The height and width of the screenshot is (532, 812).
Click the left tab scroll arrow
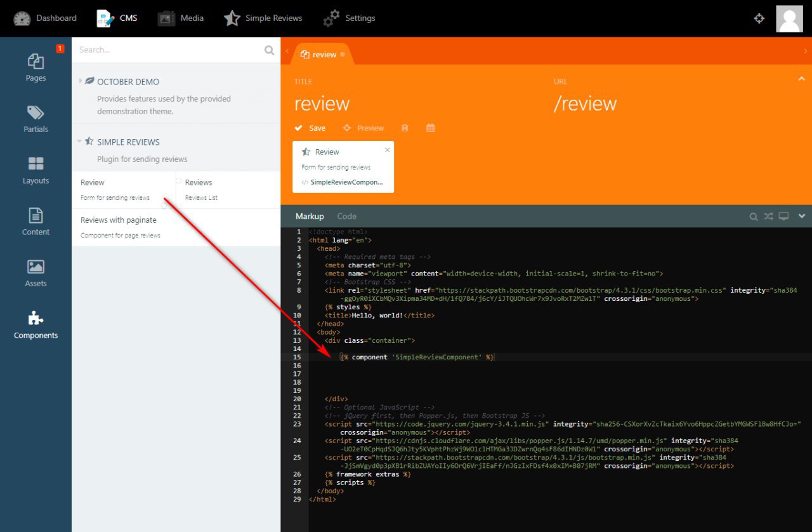click(287, 51)
